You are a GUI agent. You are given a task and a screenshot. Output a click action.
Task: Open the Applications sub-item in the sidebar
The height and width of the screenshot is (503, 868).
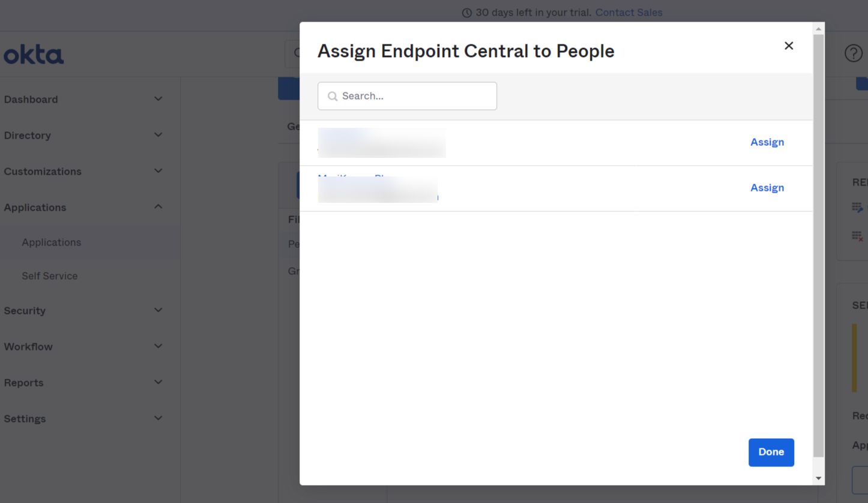52,242
